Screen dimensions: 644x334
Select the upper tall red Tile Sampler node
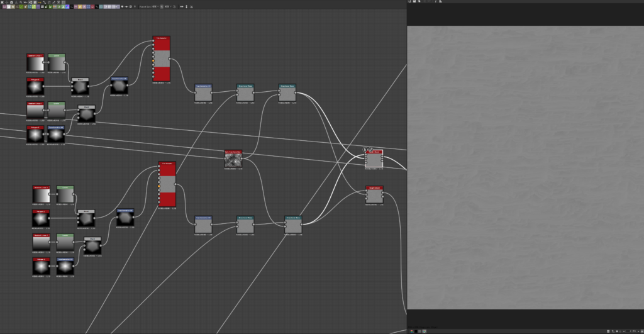point(162,58)
